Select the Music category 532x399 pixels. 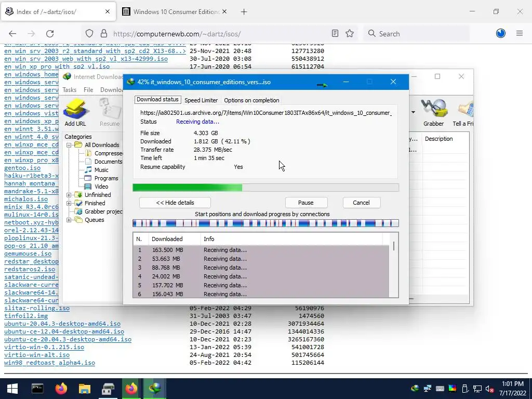tap(101, 170)
